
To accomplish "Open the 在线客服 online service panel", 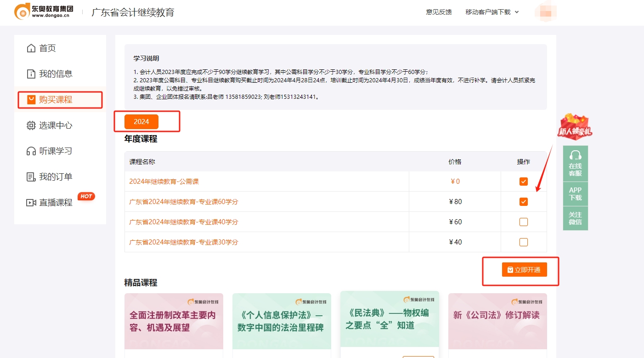I will [x=575, y=163].
